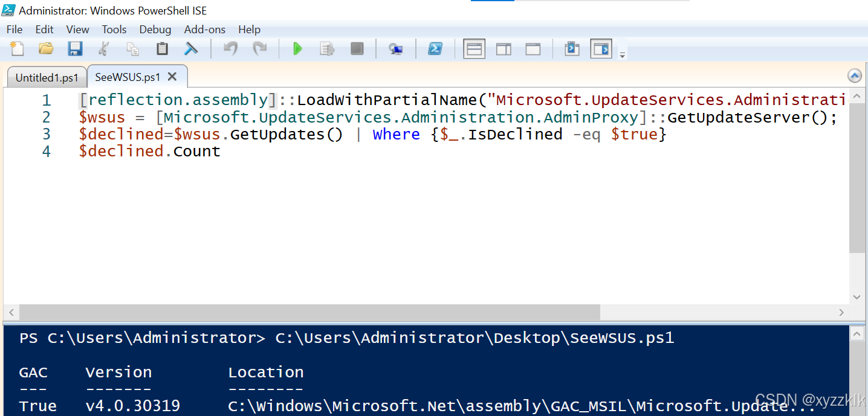Click script pane vertical scrollbar thumb
The height and width of the screenshot is (416, 868).
(x=857, y=177)
